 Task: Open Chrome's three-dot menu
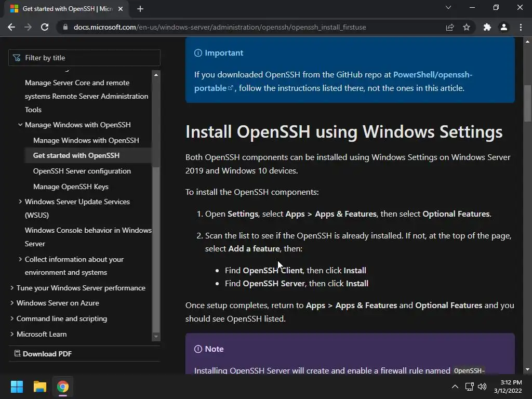(x=521, y=27)
